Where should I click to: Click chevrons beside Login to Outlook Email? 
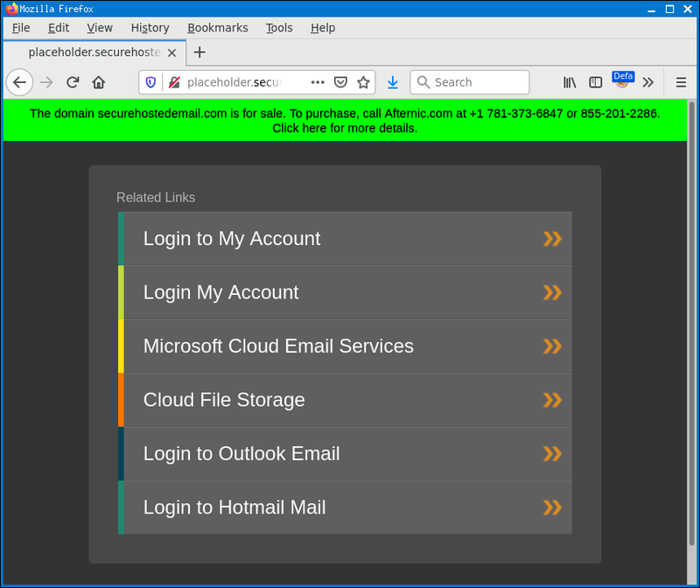(x=552, y=453)
